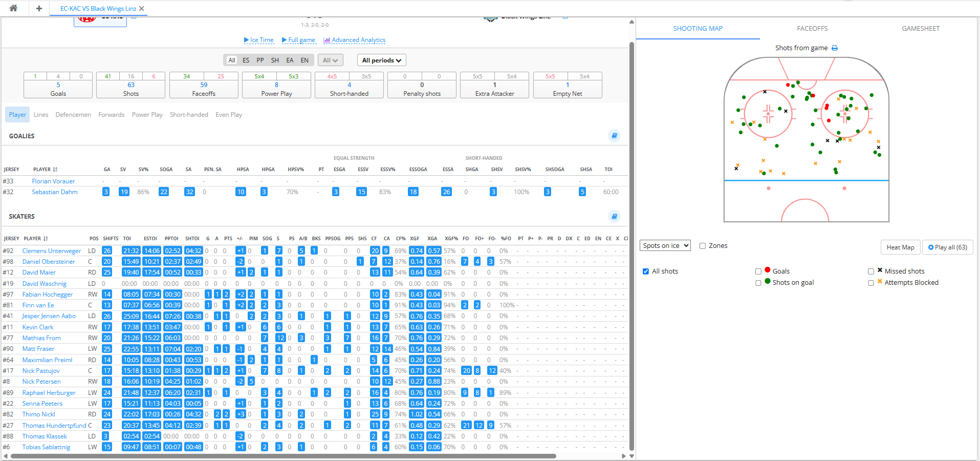Open the Spots on ice dropdown
This screenshot has height=461, width=980.
coord(665,246)
